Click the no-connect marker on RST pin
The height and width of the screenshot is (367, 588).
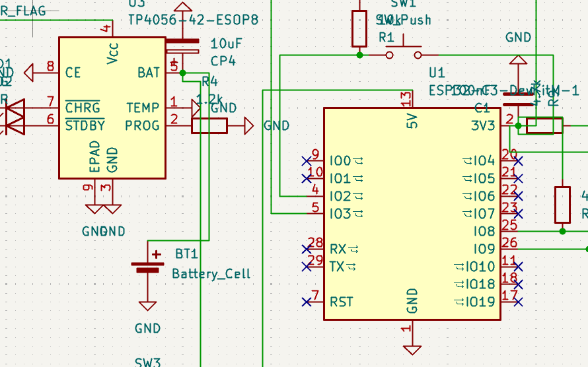pyautogui.click(x=307, y=302)
